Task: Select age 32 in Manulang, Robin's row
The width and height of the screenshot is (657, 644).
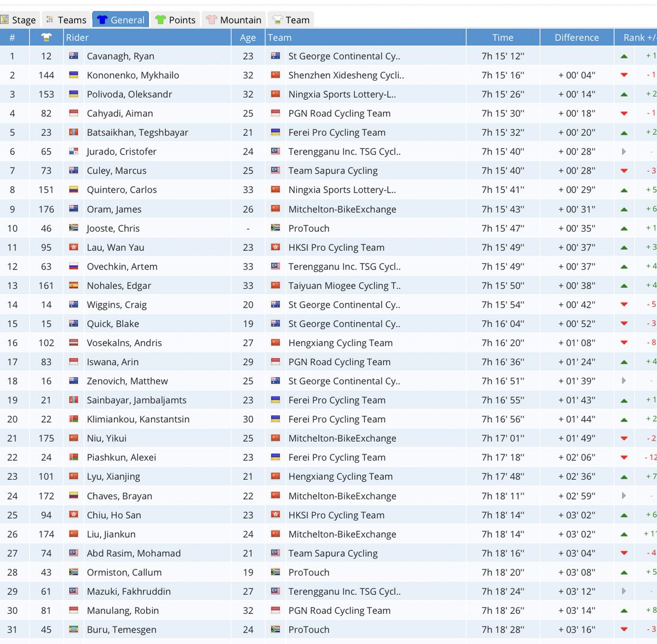Action: point(248,611)
